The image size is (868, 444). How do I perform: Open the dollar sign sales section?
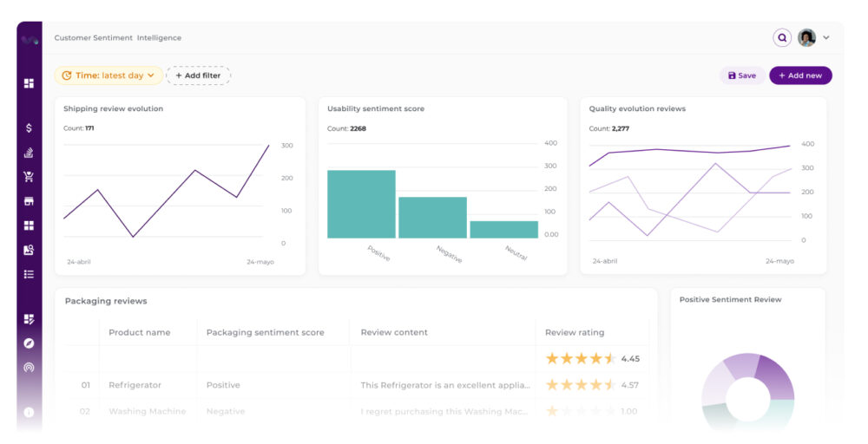tap(29, 127)
